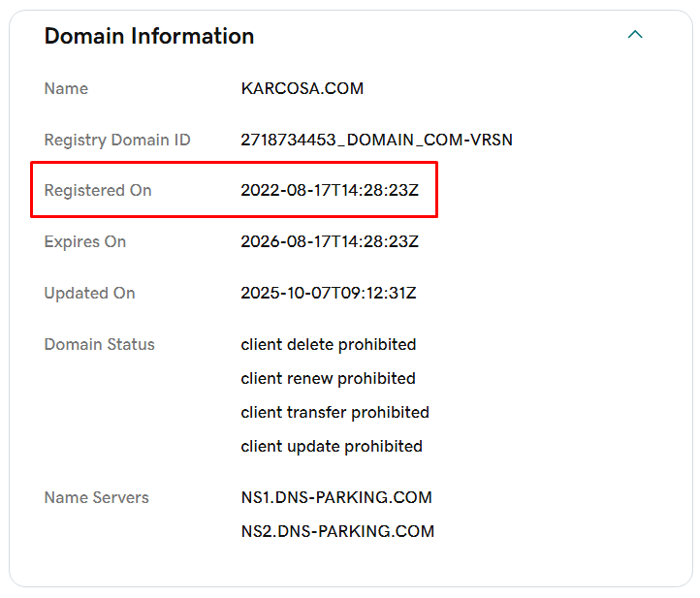Click the Domain Information heading
700x598 pixels.
click(149, 36)
